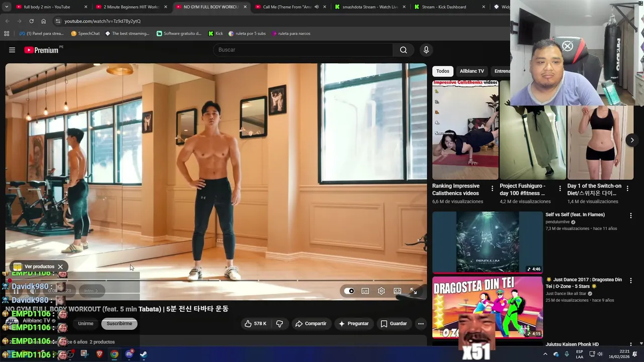Open 'Day 1 of the Switch-on Diet' short

click(x=600, y=143)
